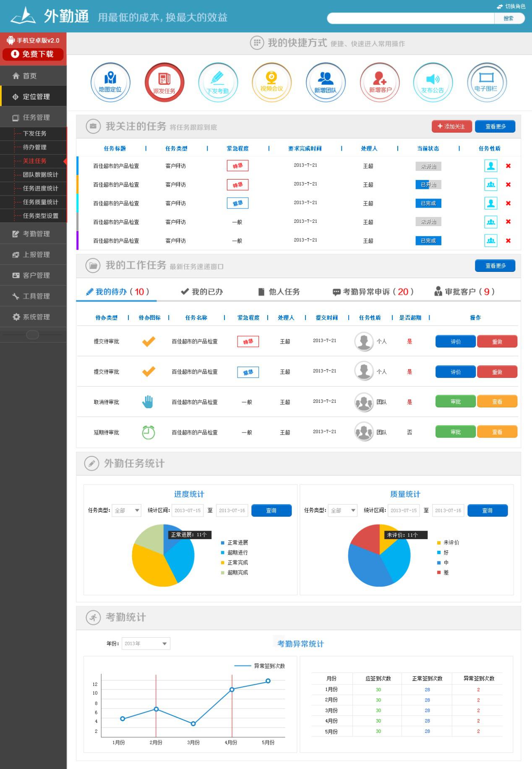Viewport: 532px width, 769px height.
Task: Open the 视频会议 video conference shortcut
Action: [272, 82]
